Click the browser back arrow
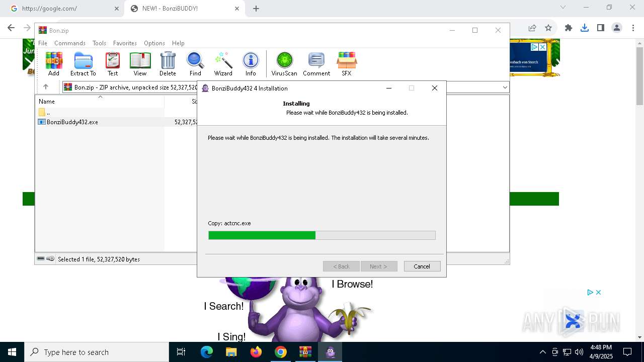 [11, 28]
